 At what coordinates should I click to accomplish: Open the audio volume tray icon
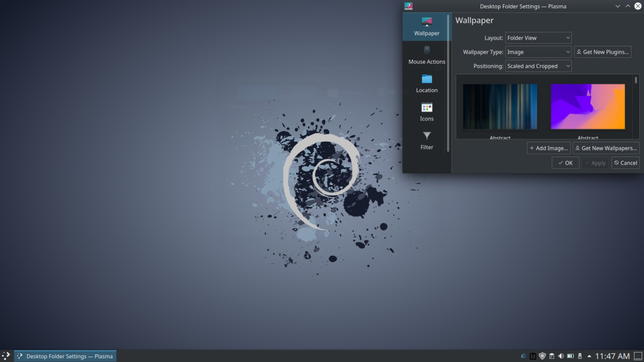pos(561,356)
